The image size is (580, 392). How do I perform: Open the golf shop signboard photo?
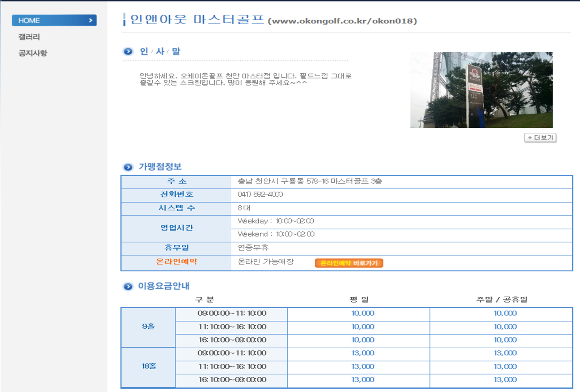pos(481,90)
